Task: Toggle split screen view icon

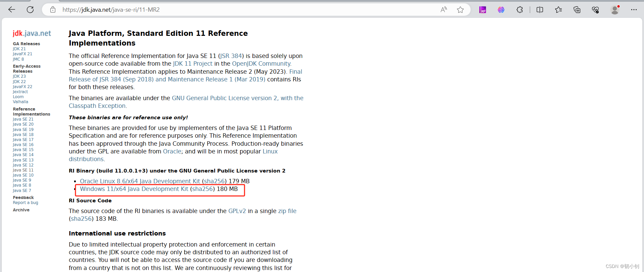Action: (540, 10)
